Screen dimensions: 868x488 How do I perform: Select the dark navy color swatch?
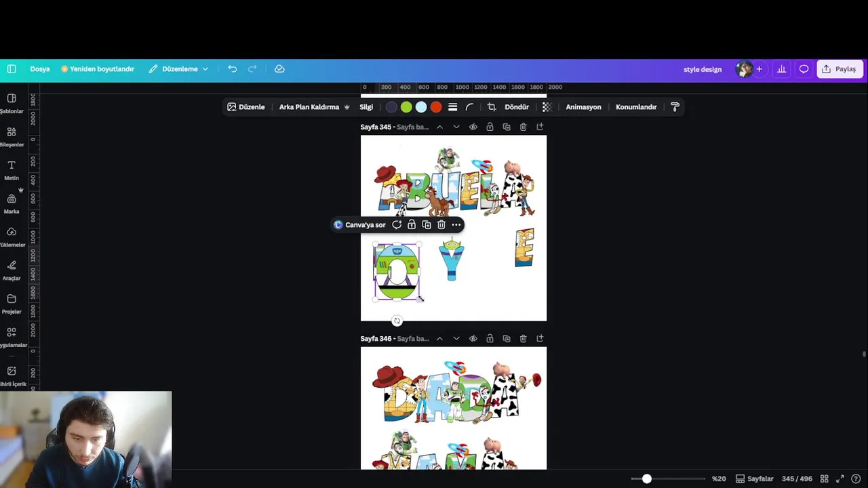click(391, 107)
